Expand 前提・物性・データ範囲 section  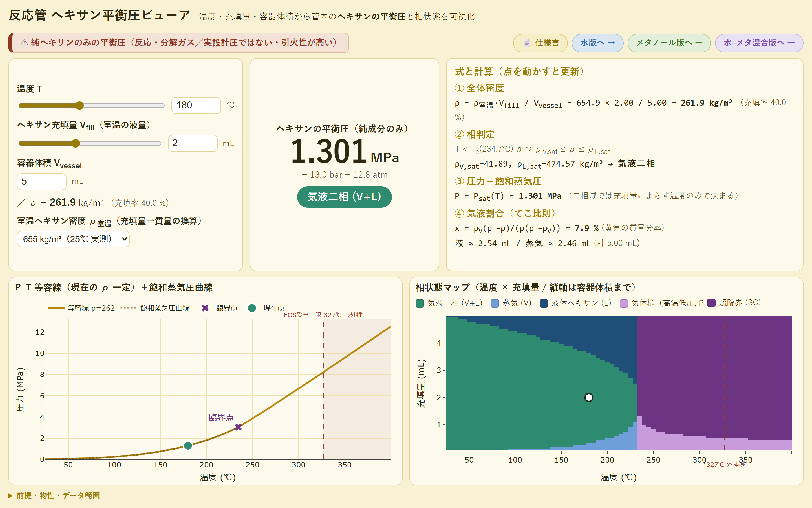54,496
